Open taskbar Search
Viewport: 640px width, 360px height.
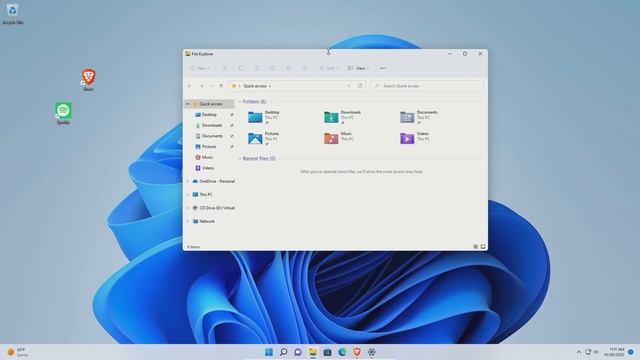tap(283, 352)
